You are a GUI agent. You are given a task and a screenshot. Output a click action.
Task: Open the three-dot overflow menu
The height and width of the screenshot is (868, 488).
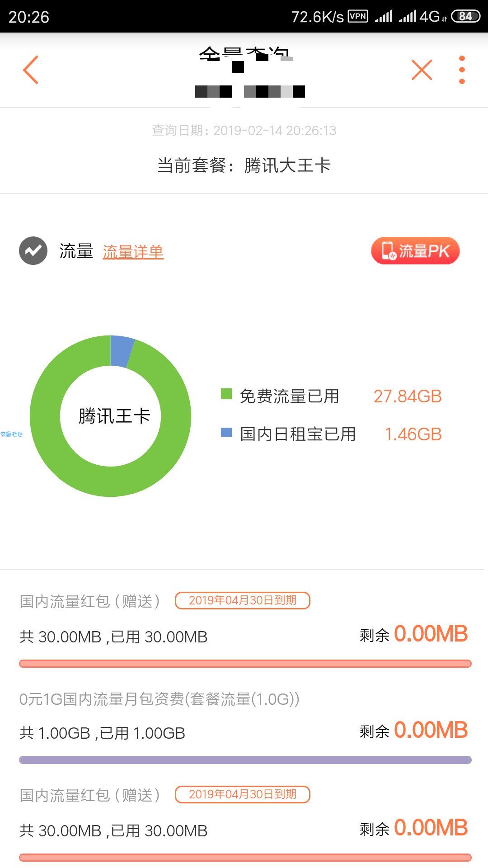coord(462,70)
